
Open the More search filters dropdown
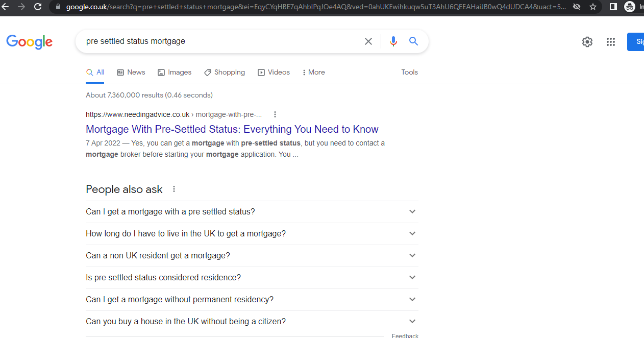click(313, 73)
